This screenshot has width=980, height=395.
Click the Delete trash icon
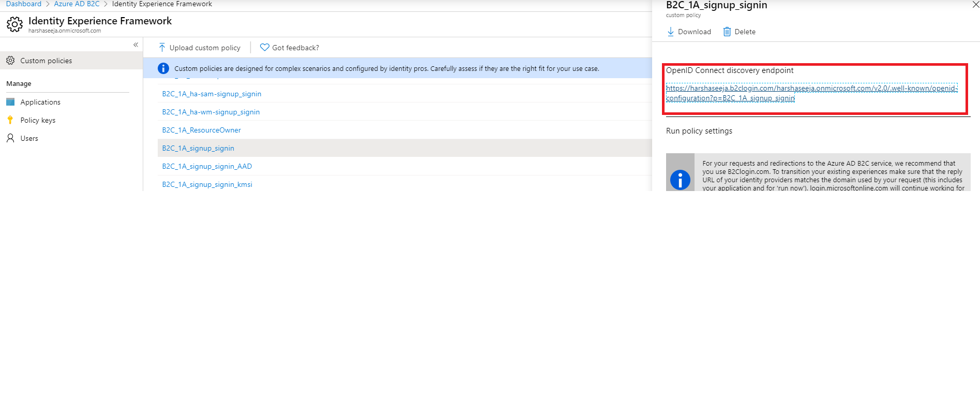point(727,32)
